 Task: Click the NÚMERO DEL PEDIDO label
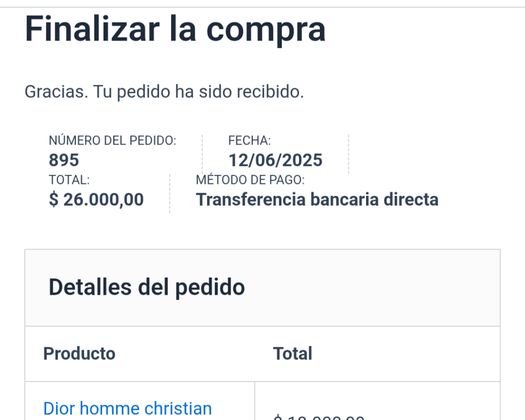pyautogui.click(x=112, y=141)
